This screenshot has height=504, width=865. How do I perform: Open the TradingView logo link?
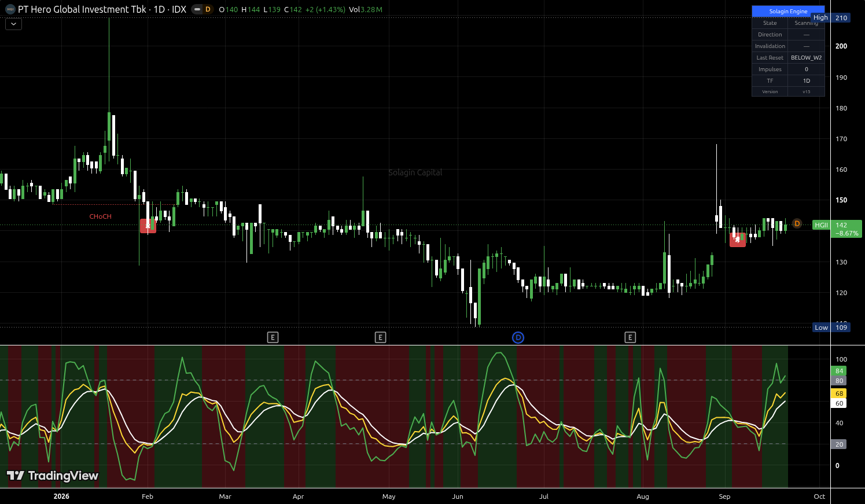click(53, 476)
